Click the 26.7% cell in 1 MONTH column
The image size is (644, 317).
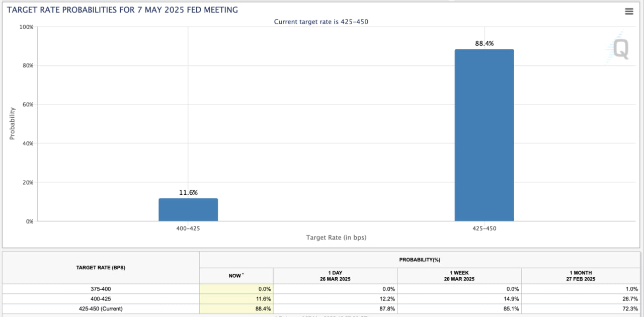[x=630, y=299]
